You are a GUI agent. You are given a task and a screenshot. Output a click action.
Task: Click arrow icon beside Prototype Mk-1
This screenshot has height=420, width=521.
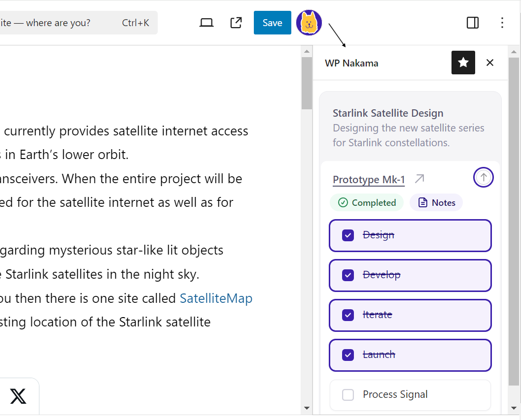[419, 179]
